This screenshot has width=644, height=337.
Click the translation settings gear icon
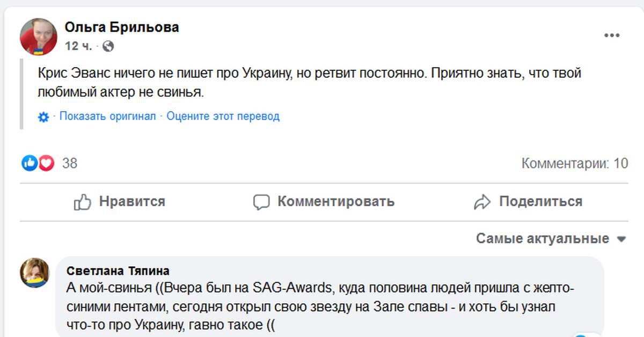point(43,117)
